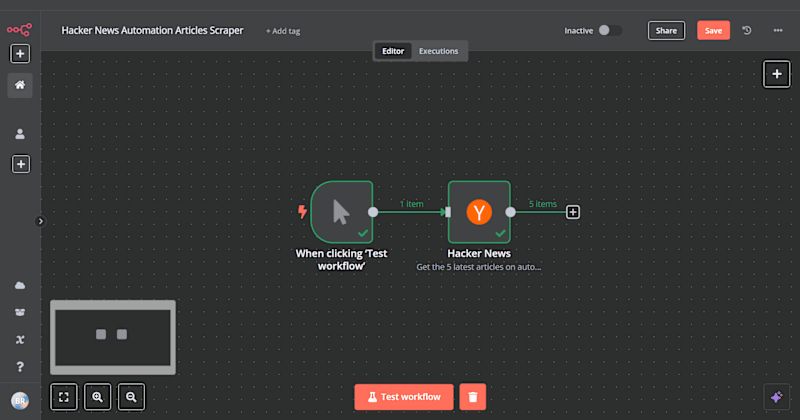
Task: Click the 'Get the 5 latest articles' subtitle
Action: [x=479, y=267]
